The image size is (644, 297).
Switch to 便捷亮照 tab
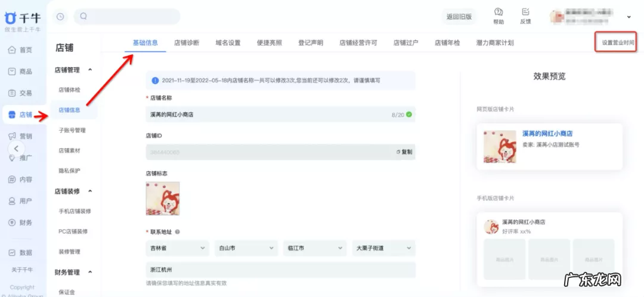coord(270,42)
